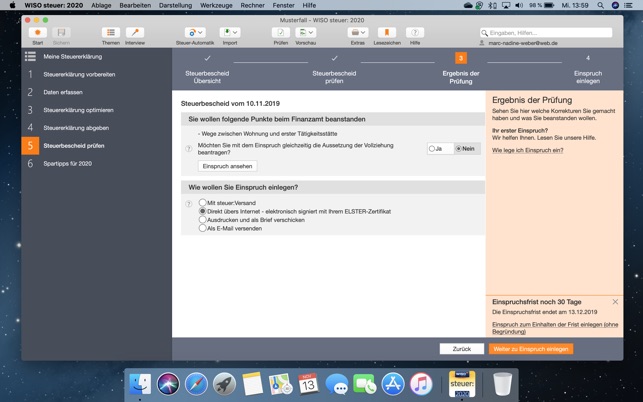Click the search field Eingaben, Hilfen
The image size is (643, 402).
pyautogui.click(x=546, y=33)
